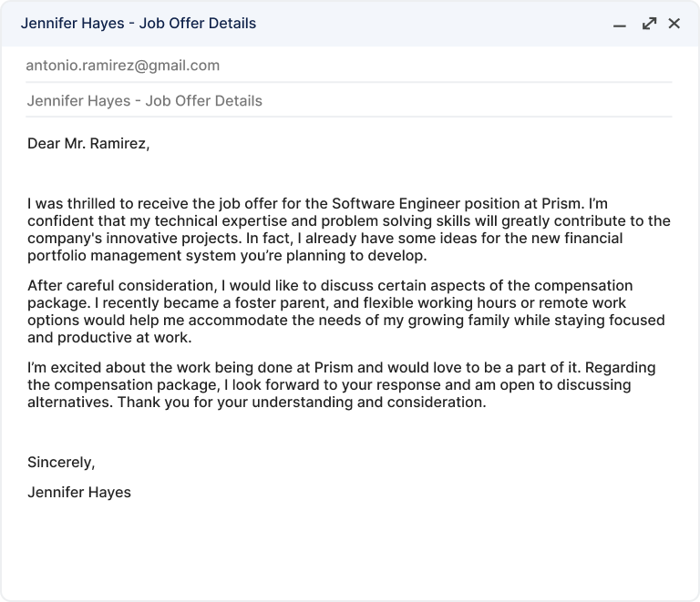
Task: Click the compose window header title
Action: click(x=139, y=23)
